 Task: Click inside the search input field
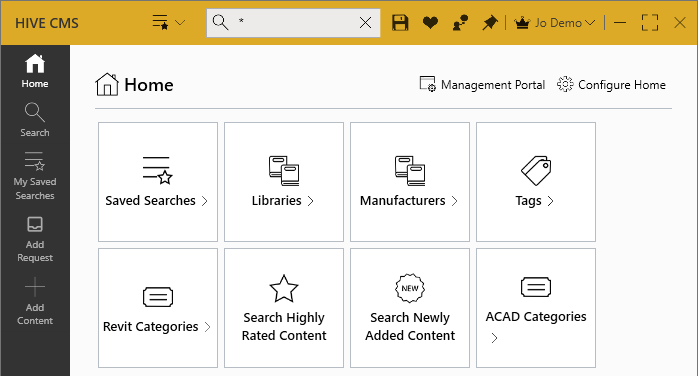[x=294, y=23]
